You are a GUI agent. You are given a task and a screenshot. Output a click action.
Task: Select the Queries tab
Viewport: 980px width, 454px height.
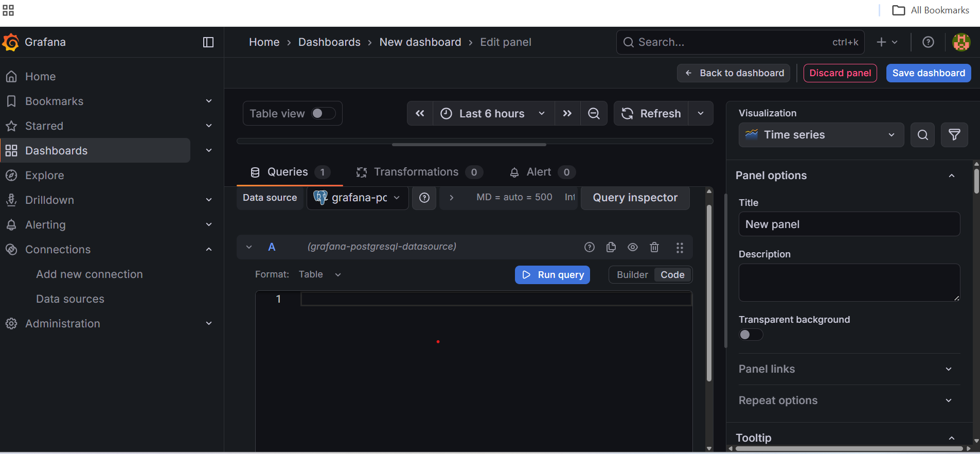[290, 172]
